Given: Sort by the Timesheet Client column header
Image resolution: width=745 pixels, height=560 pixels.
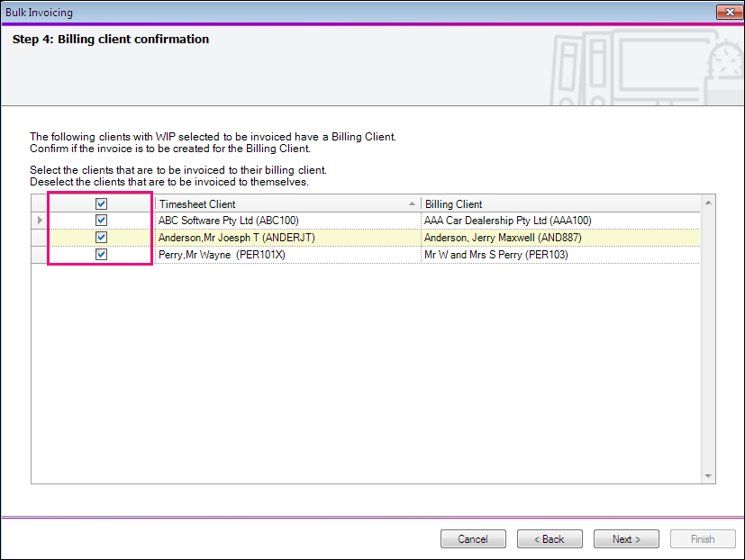Looking at the screenshot, I should [x=270, y=204].
